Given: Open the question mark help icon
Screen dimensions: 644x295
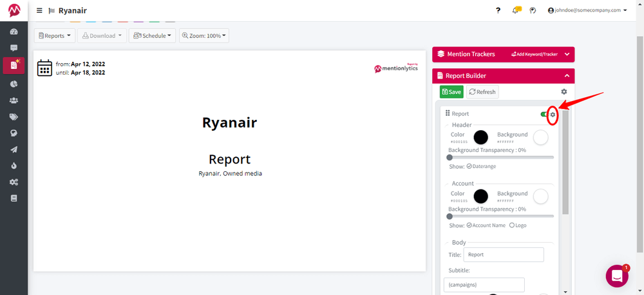Looking at the screenshot, I should [498, 11].
